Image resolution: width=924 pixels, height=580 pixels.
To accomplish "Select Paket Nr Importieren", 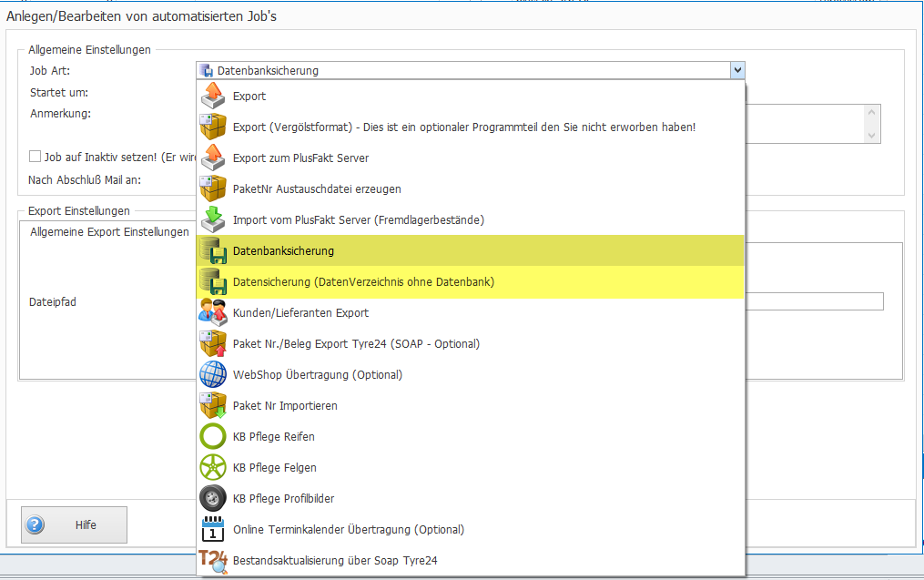I will [471, 405].
